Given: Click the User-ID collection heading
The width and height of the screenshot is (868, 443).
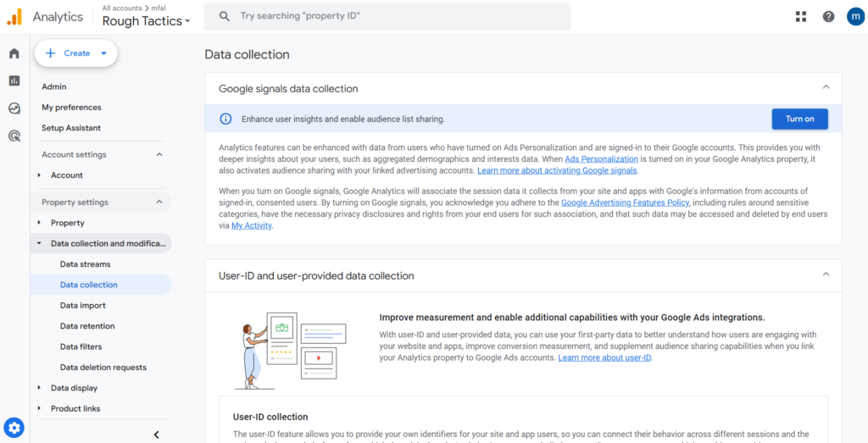Looking at the screenshot, I should [270, 417].
